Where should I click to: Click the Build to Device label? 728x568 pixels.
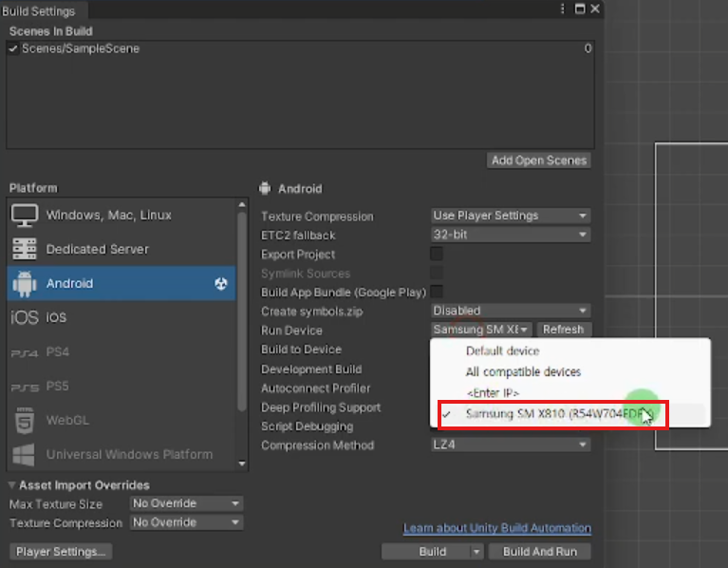coord(301,350)
